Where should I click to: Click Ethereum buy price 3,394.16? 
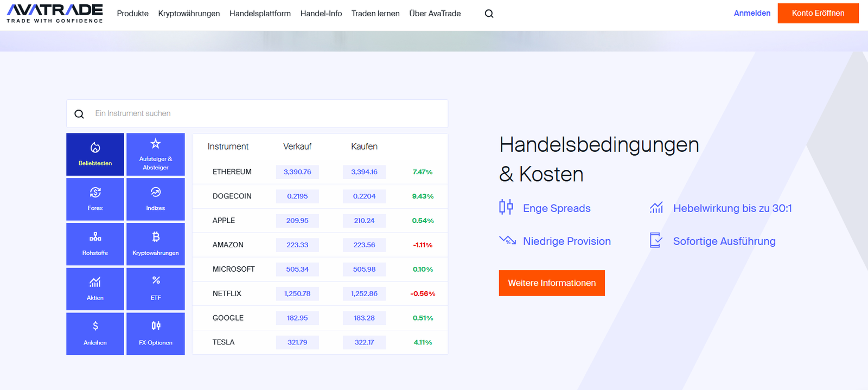(x=364, y=172)
